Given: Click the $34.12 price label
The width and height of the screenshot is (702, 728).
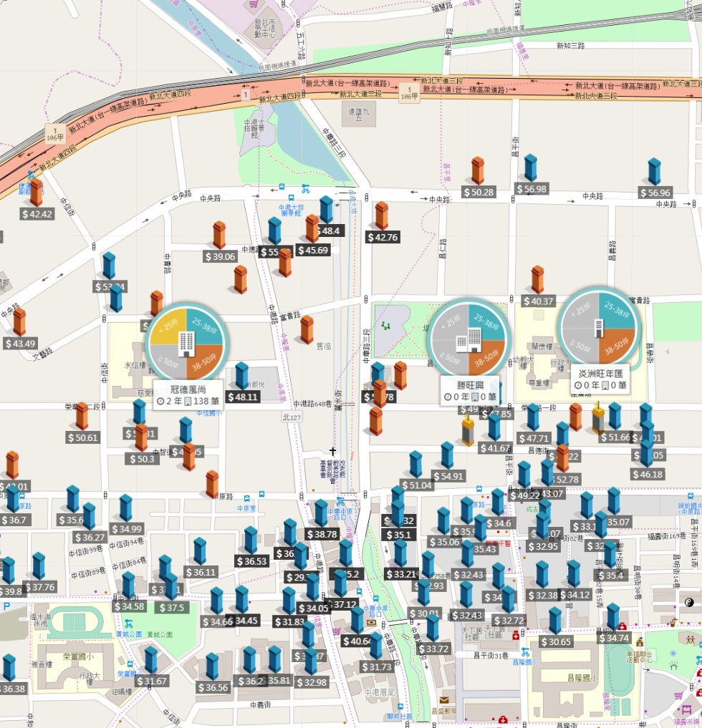Looking at the screenshot, I should [575, 595].
